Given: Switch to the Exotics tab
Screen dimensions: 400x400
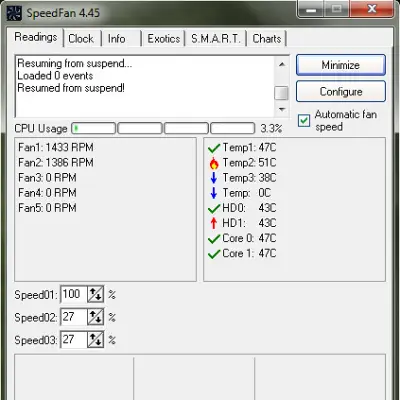Looking at the screenshot, I should pos(164,39).
